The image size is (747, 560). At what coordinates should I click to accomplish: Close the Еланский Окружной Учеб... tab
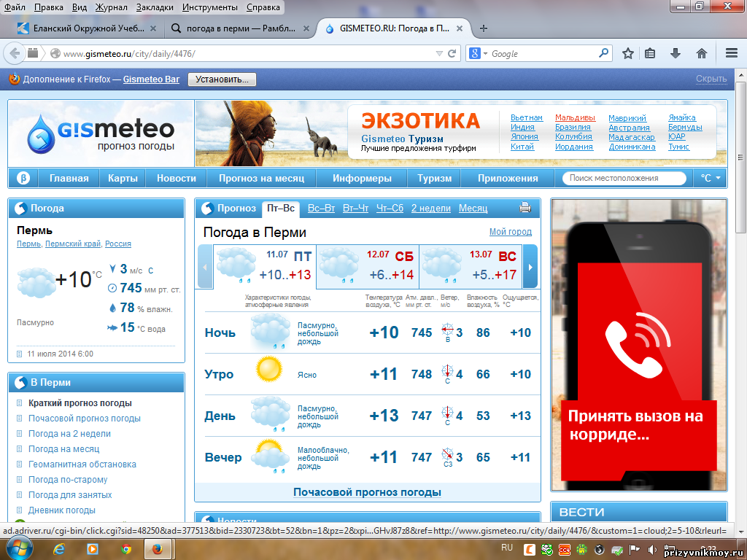(153, 28)
